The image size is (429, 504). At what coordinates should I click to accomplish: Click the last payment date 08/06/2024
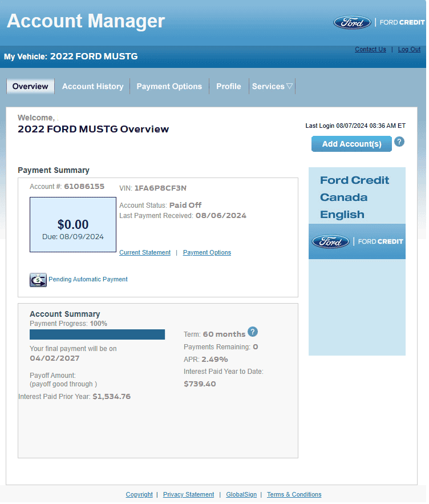[x=222, y=216]
